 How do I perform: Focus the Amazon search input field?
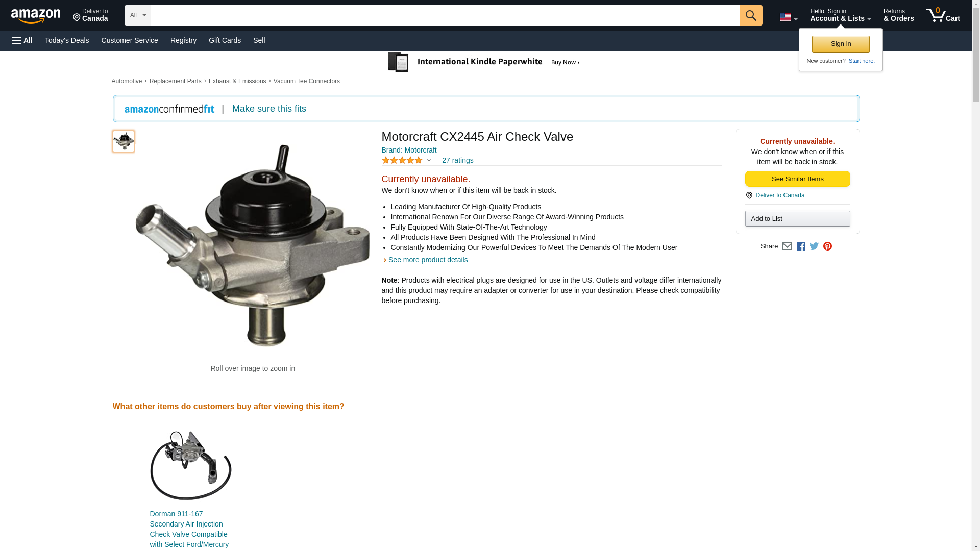coord(445,15)
